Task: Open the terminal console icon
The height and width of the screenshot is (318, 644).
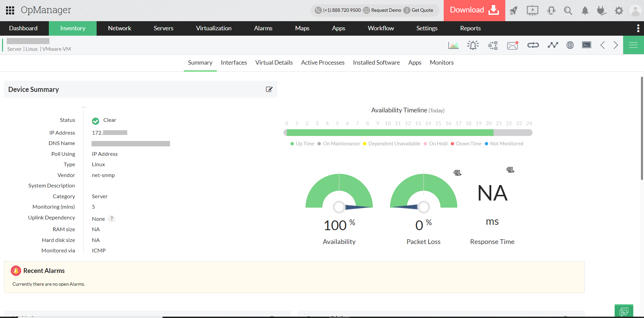Action: click(x=586, y=45)
